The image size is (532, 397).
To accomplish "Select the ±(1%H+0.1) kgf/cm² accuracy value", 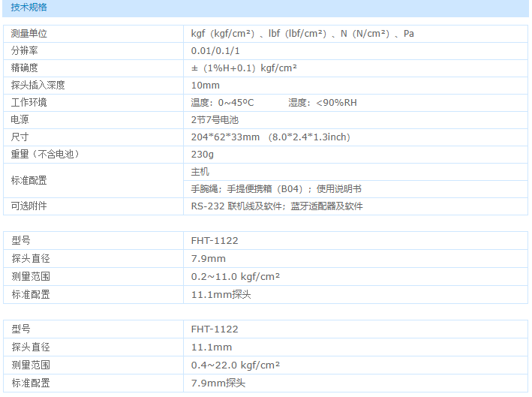I will point(245,68).
